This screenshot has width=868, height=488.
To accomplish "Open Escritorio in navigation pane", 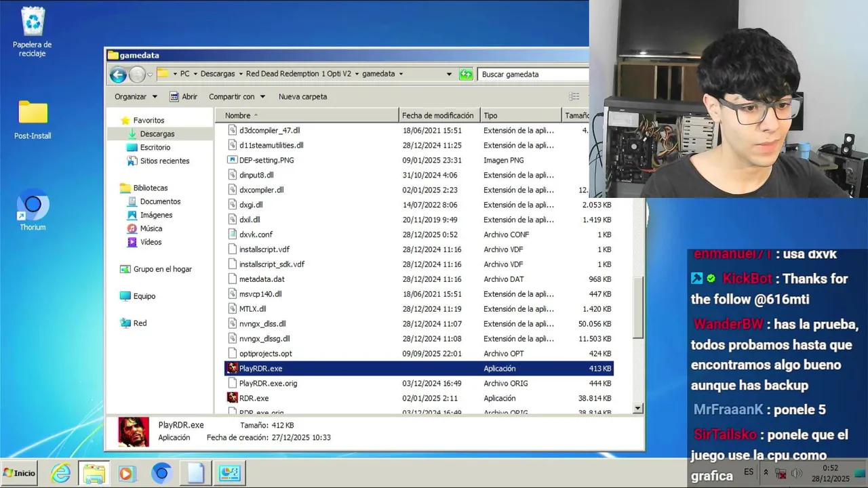I will 155,147.
